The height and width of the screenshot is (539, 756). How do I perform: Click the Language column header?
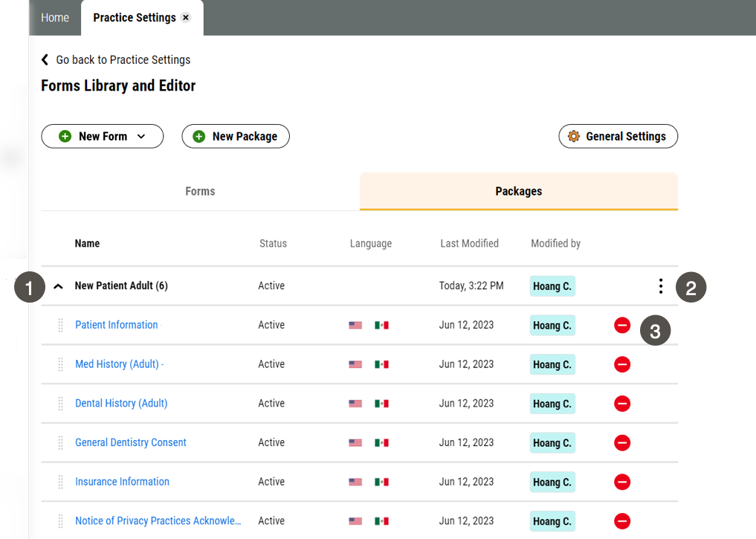tap(371, 243)
